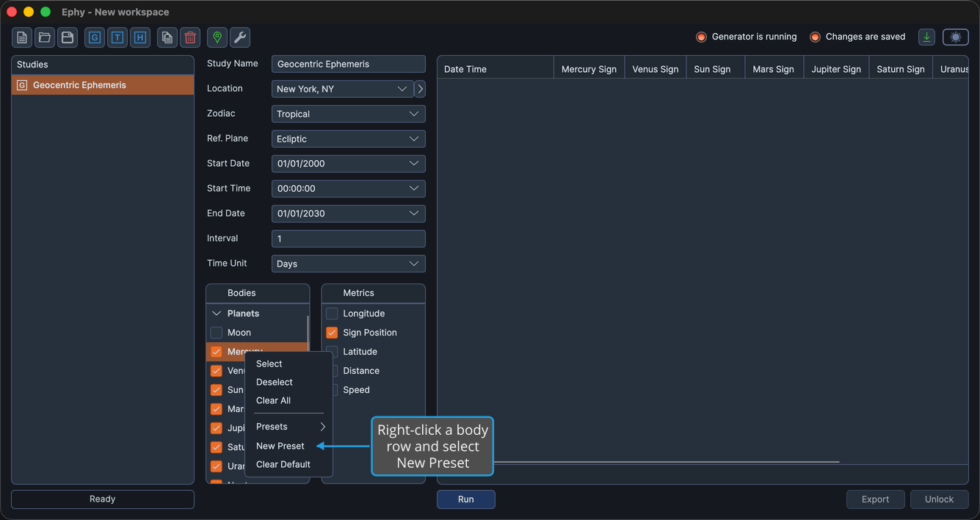Click the Mercury Sign column header
The image size is (980, 520).
(x=589, y=69)
